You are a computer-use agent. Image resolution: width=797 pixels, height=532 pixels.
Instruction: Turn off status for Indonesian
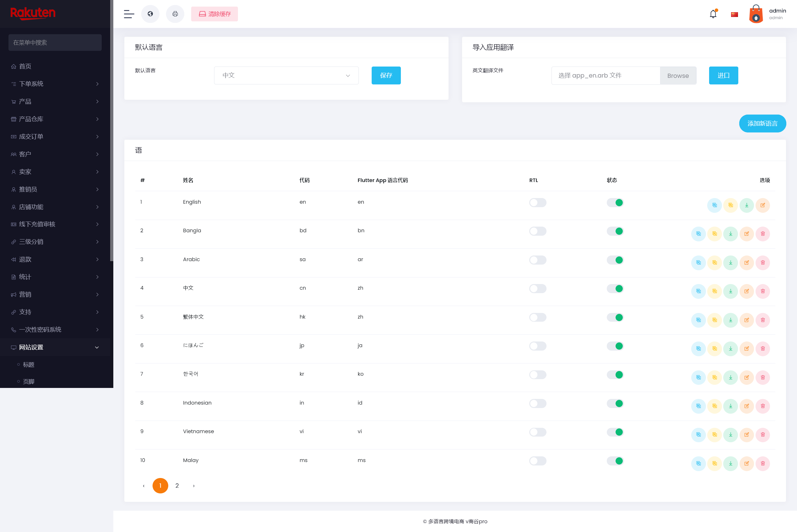(x=615, y=403)
